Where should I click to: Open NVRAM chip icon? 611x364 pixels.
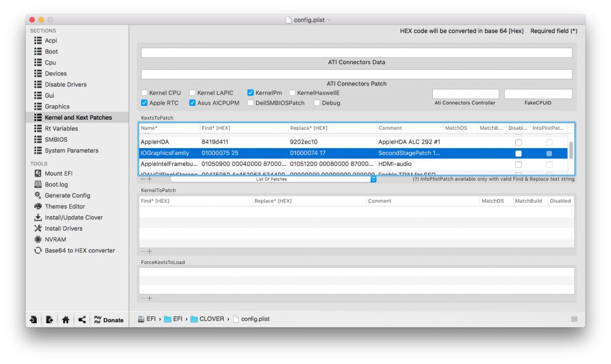tap(38, 239)
